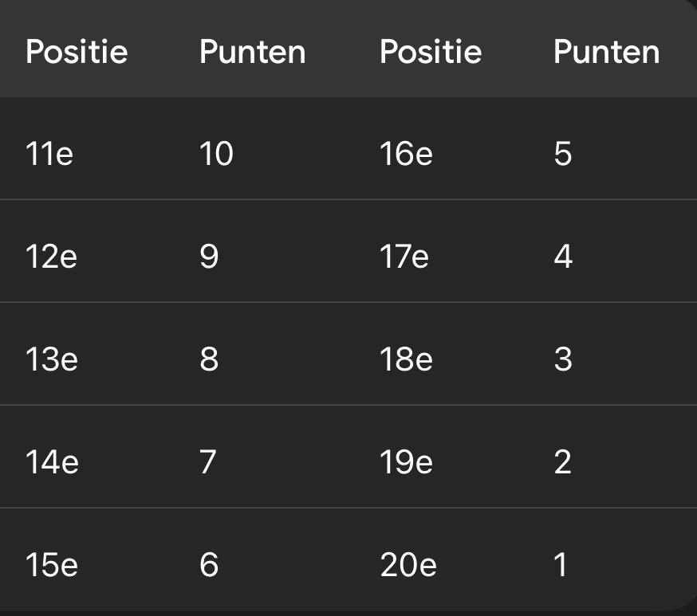
Task: Select the 4 points value for 17e
Action: [x=563, y=256]
